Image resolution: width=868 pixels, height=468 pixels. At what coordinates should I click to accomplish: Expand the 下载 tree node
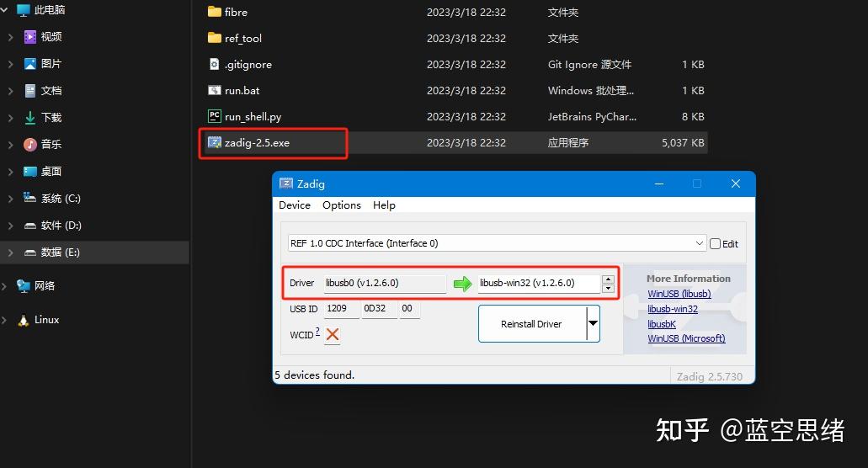pos(10,118)
